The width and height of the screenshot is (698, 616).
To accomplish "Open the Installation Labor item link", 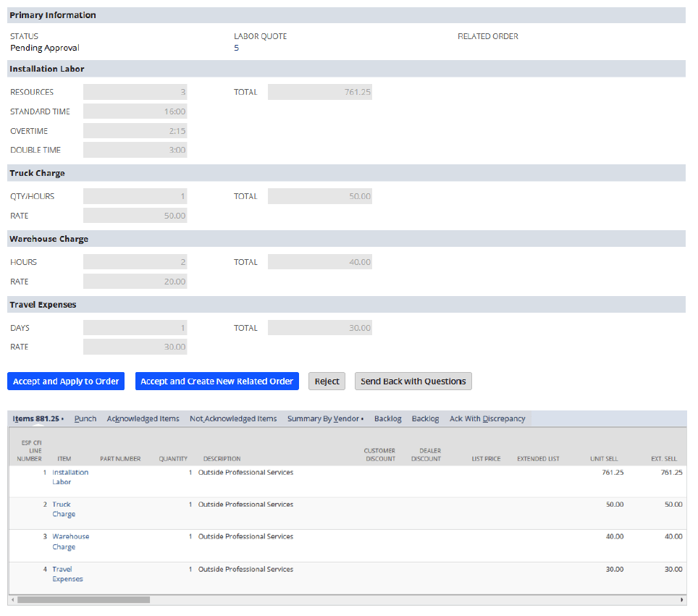I will (70, 477).
